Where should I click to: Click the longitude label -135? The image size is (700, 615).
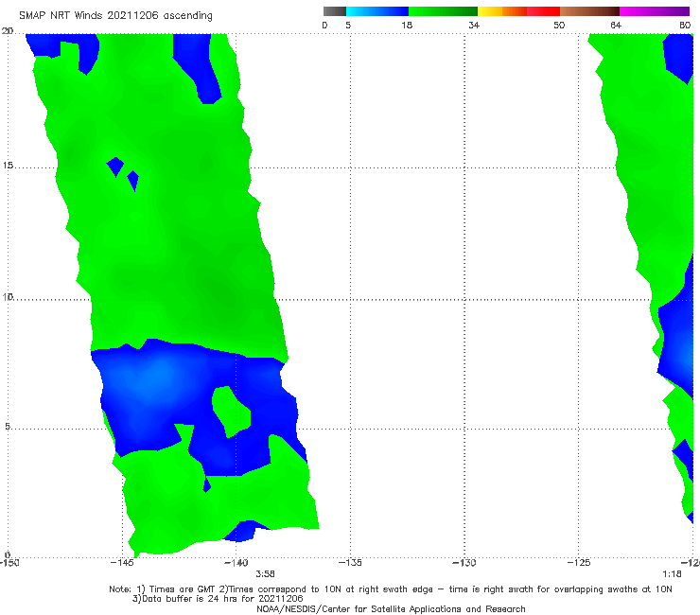click(350, 563)
